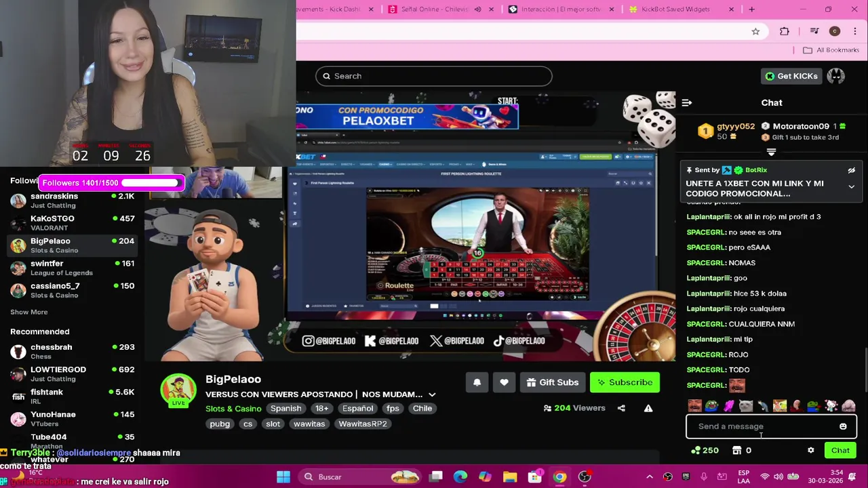This screenshot has height=488, width=868.
Task: Report the stream with warning icon
Action: tap(648, 408)
